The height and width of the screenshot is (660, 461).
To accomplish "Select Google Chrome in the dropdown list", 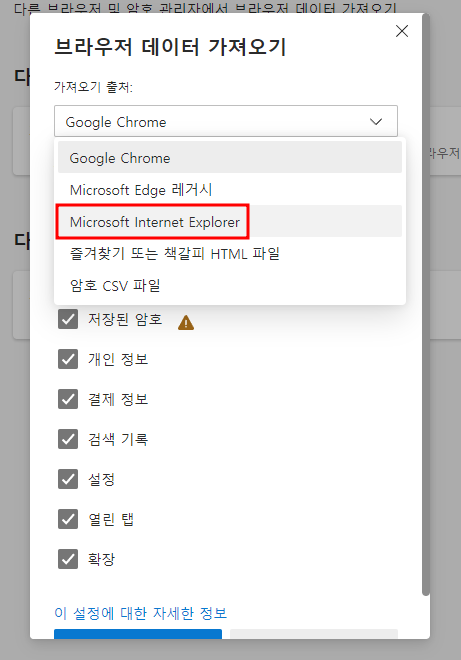I will [x=230, y=157].
